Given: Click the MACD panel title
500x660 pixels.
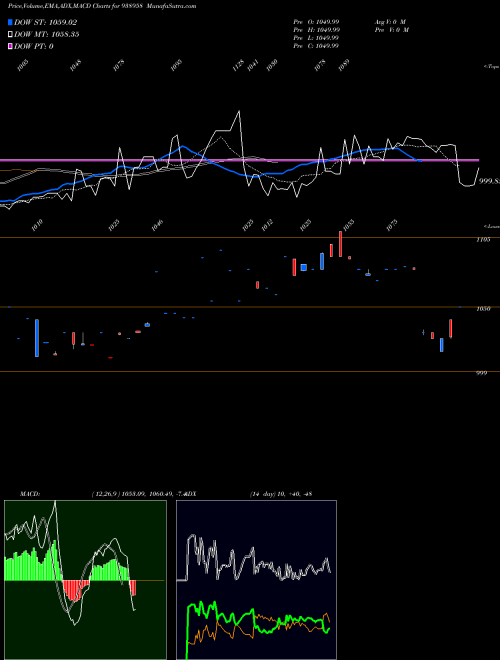Looking at the screenshot, I should point(30,494).
